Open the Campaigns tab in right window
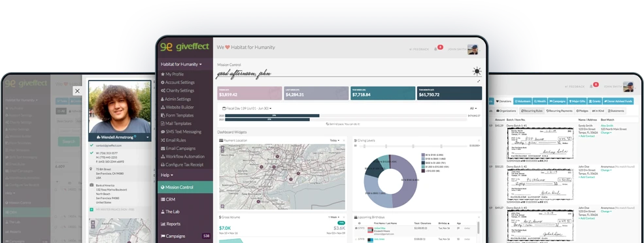Screen dimensions: 644x243 557,101
